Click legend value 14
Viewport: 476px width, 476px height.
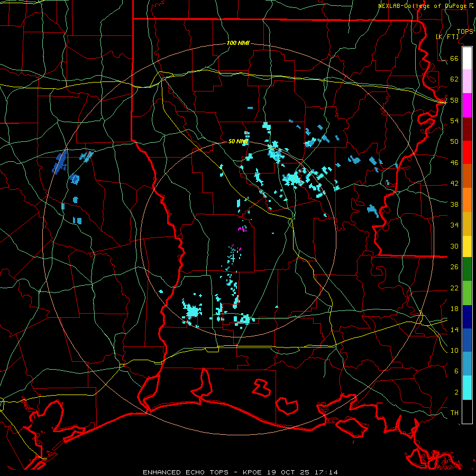coord(454,329)
